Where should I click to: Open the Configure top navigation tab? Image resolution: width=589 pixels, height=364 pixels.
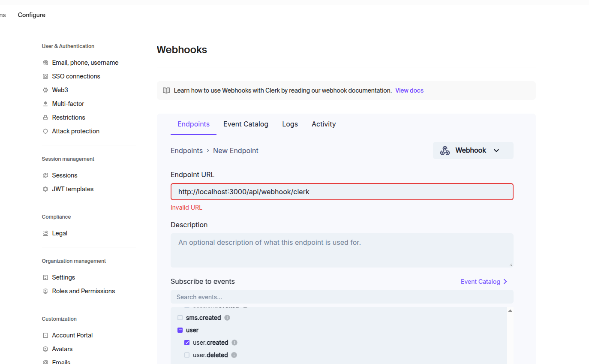(x=32, y=15)
